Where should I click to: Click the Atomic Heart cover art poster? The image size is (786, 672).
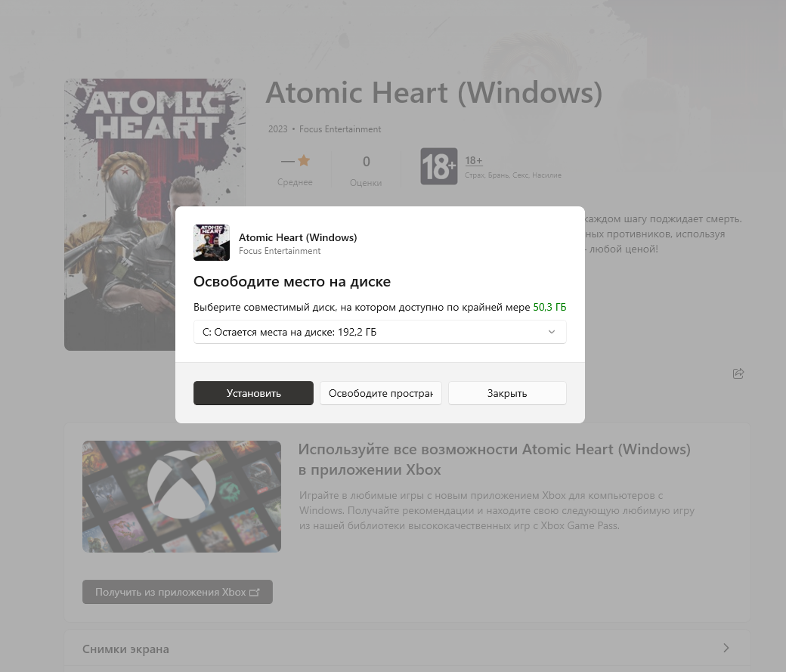click(155, 214)
